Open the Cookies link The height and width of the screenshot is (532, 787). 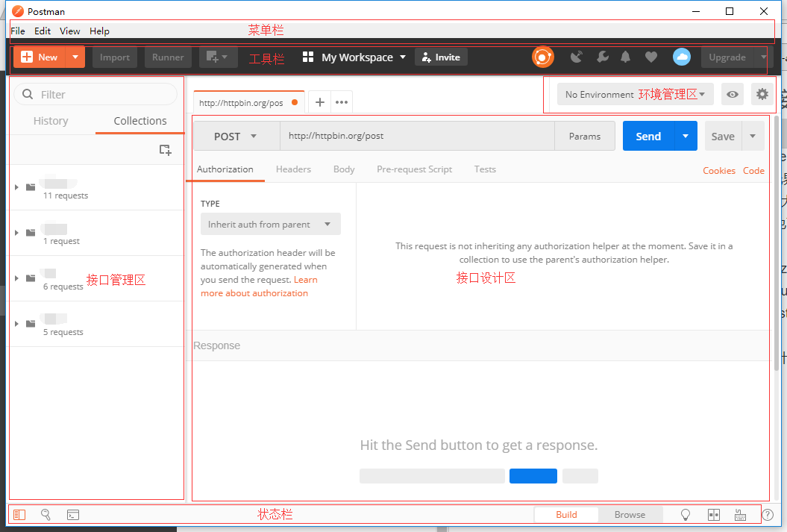click(x=718, y=171)
